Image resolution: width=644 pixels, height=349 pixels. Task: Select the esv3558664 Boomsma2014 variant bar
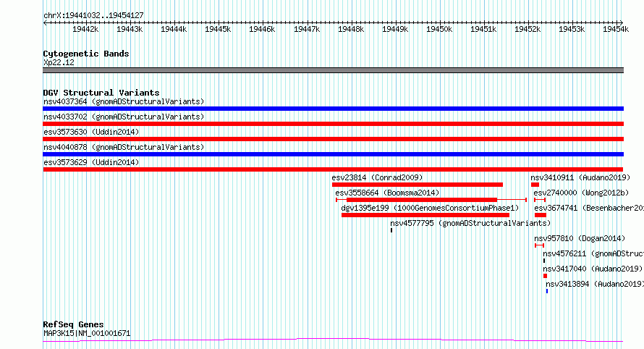pyautogui.click(x=431, y=200)
